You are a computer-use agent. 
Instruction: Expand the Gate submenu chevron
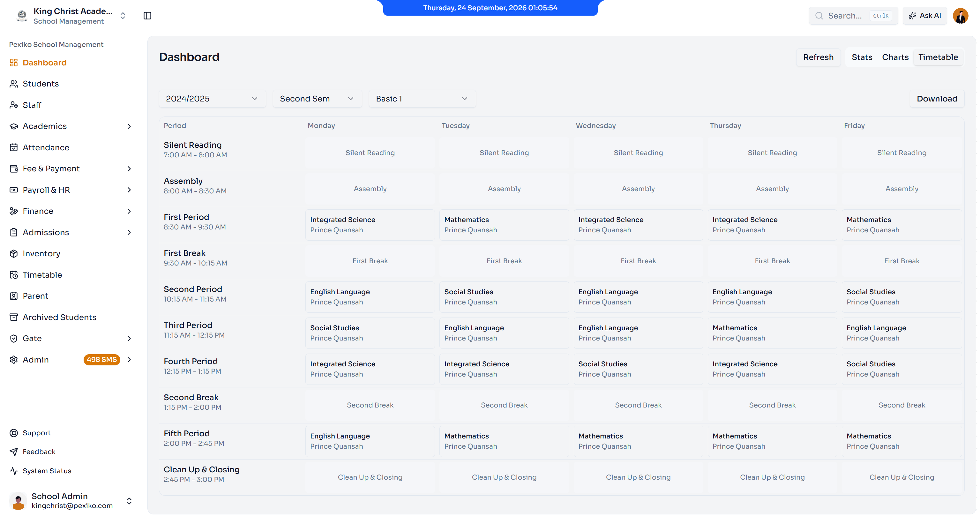tap(129, 339)
